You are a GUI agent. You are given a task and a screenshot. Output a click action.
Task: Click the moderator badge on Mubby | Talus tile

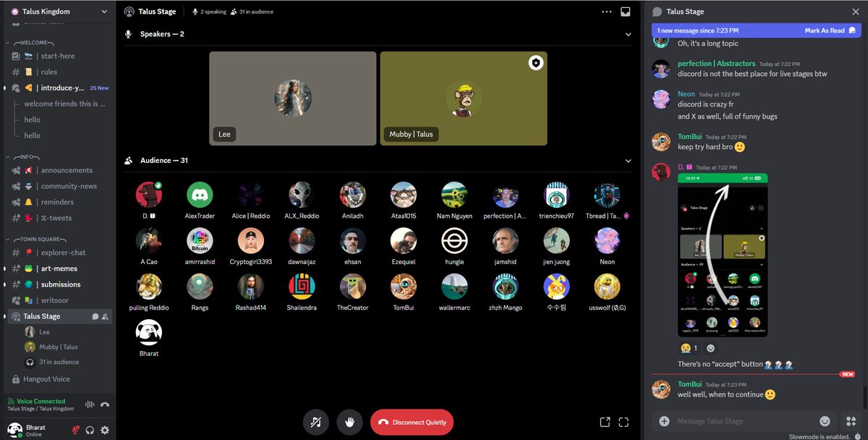click(535, 63)
